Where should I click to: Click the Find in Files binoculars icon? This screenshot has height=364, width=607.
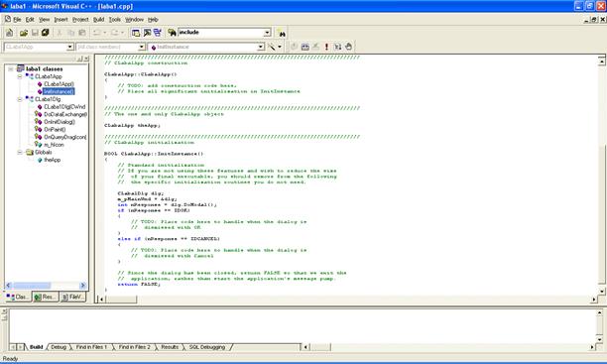pos(172,33)
